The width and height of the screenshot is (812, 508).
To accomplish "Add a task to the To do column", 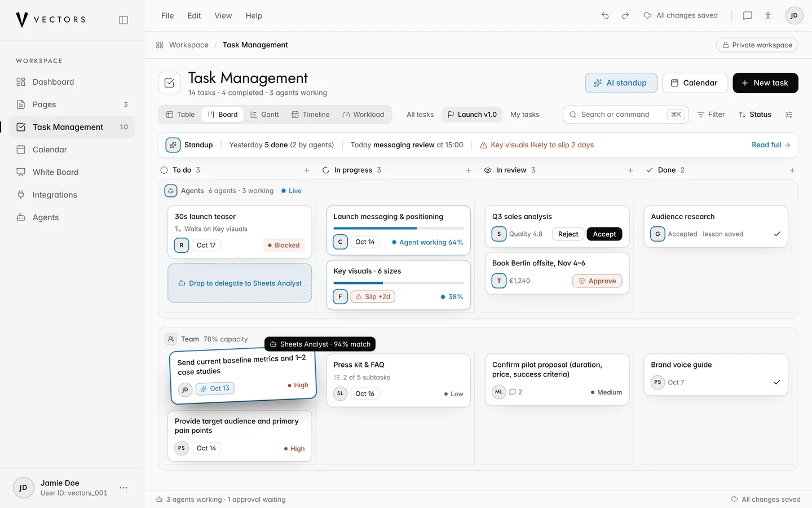I will (307, 170).
